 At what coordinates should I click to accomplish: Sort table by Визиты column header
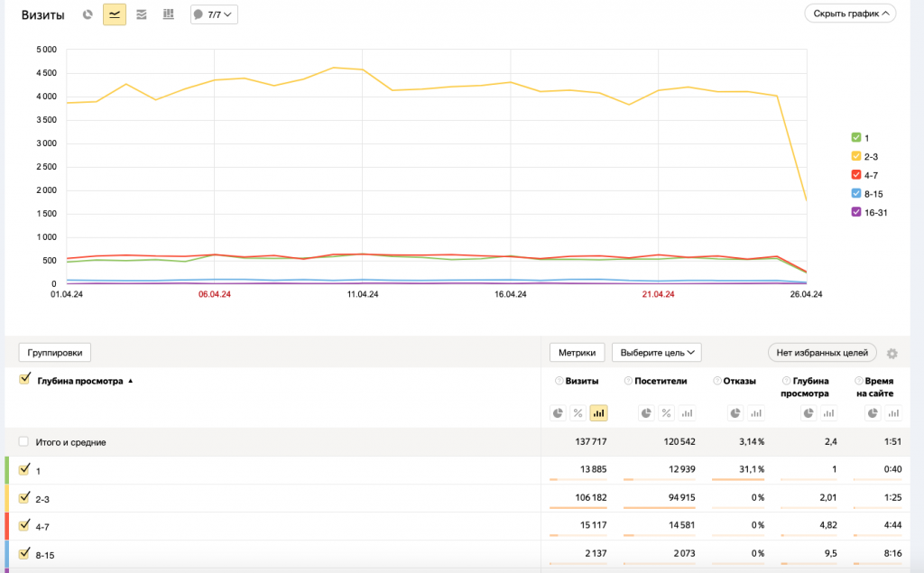(582, 381)
